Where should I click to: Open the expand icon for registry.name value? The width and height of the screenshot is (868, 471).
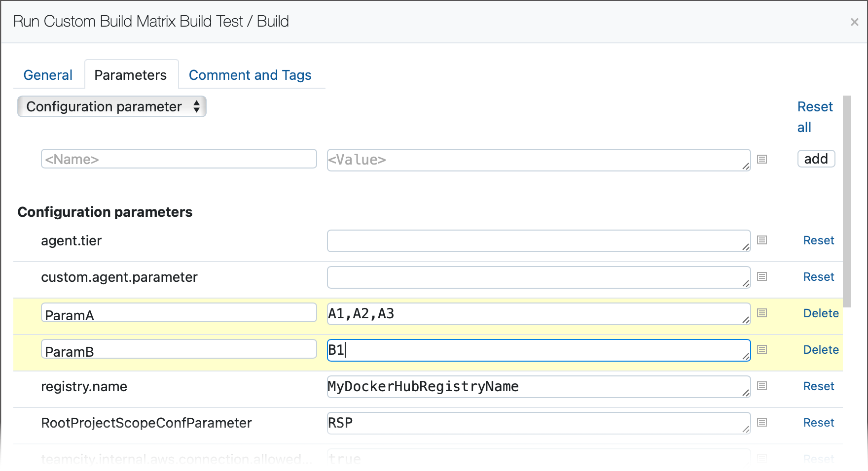[x=762, y=386]
